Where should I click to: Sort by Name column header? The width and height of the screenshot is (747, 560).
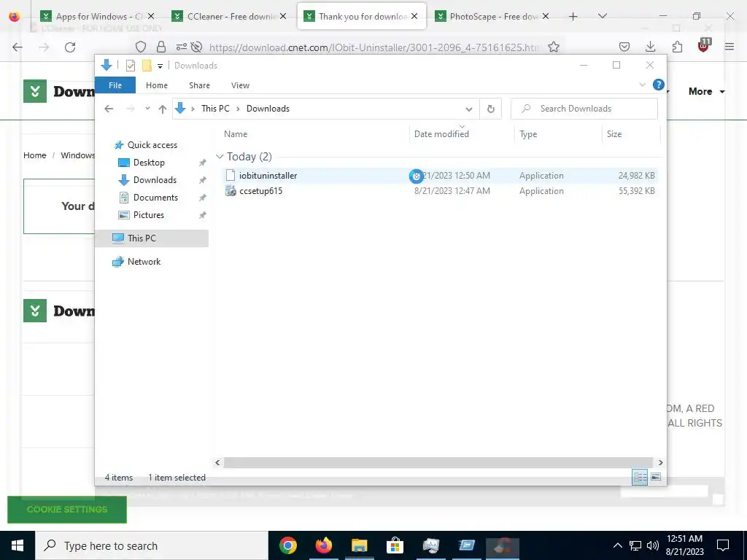[236, 134]
